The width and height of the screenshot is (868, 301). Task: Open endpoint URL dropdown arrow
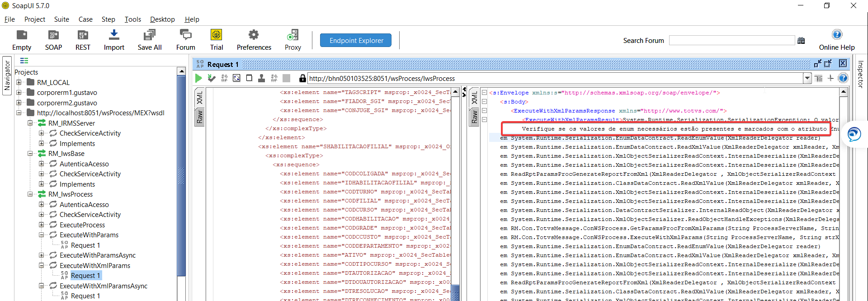(807, 78)
